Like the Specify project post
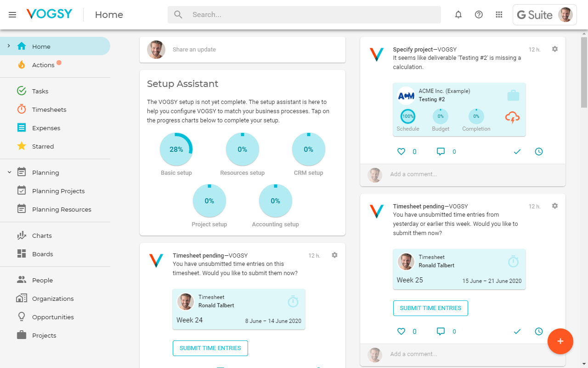588x368 pixels. click(x=401, y=151)
